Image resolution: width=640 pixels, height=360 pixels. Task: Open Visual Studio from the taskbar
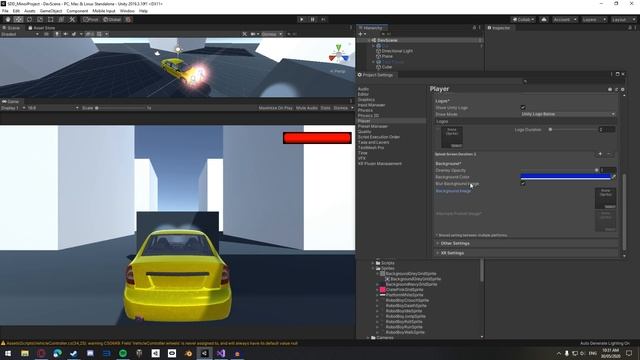pyautogui.click(x=221, y=353)
